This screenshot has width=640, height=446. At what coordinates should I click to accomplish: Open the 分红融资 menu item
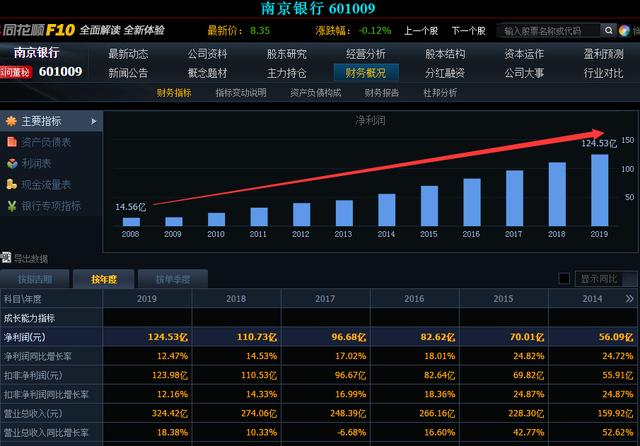click(x=445, y=73)
